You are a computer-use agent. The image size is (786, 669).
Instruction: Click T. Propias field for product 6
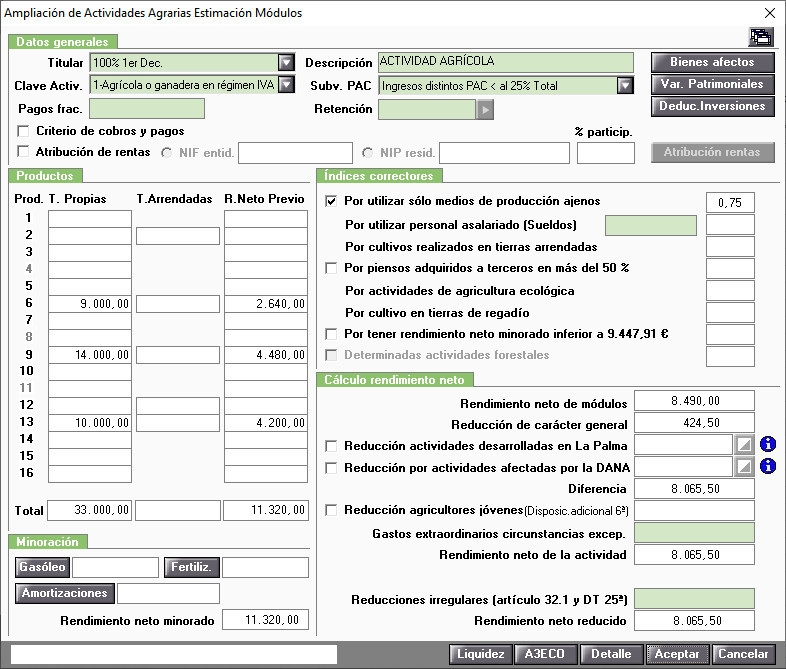coord(90,304)
